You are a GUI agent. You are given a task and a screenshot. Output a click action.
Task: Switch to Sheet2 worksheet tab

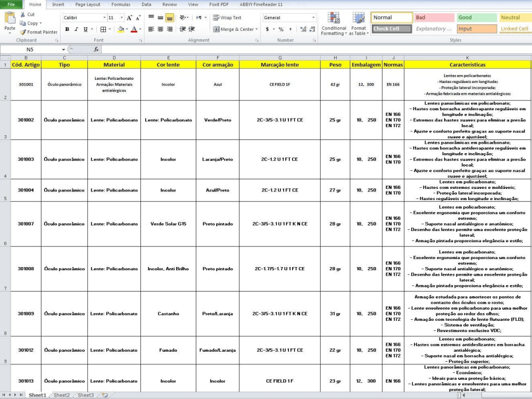click(x=61, y=395)
